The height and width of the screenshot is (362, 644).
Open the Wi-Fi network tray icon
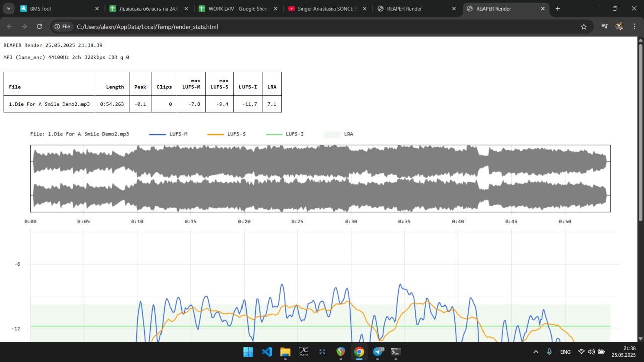click(581, 352)
